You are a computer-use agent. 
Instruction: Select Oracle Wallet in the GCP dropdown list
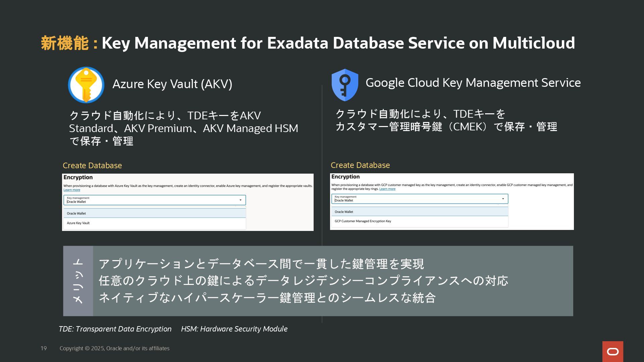click(x=344, y=212)
